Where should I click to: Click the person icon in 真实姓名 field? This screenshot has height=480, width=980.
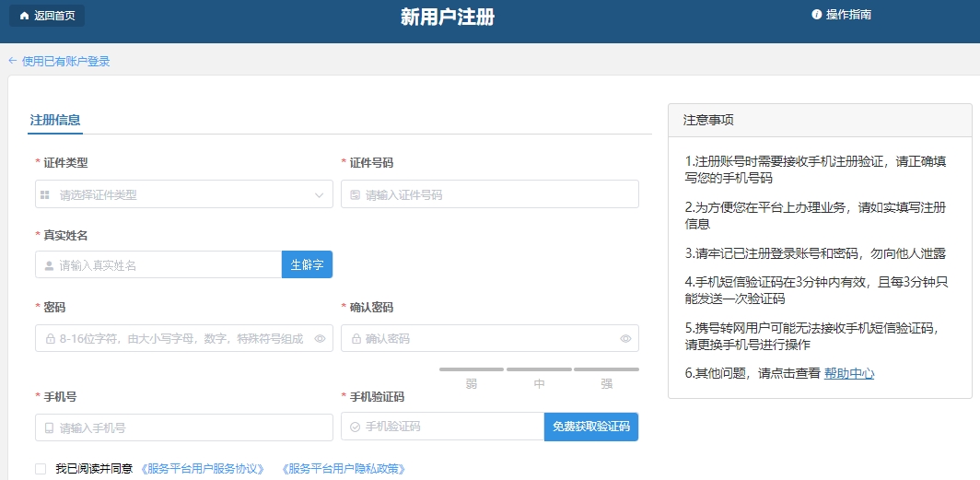(50, 265)
